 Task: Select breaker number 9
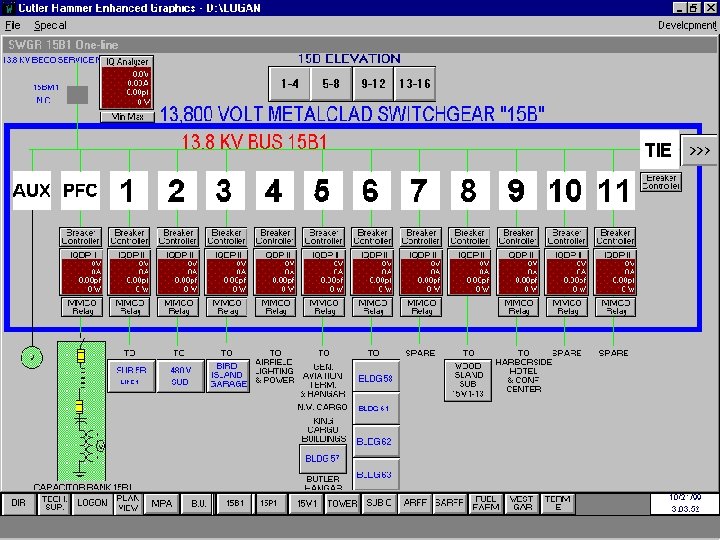point(518,190)
